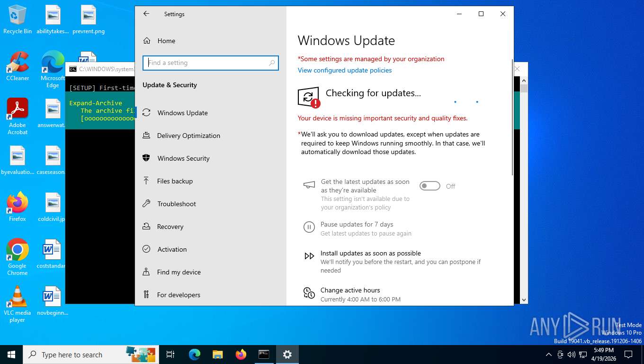Open Adobe Acrobat desktop shortcut

[18, 117]
